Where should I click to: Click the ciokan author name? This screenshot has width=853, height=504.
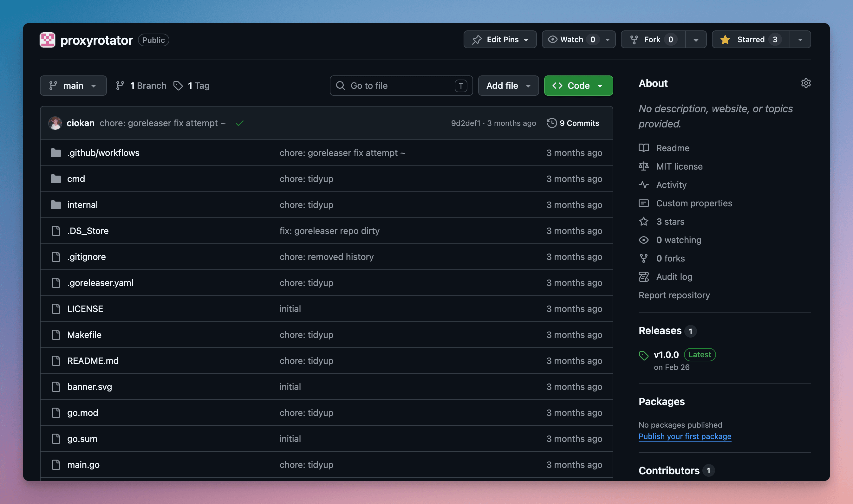click(x=81, y=123)
